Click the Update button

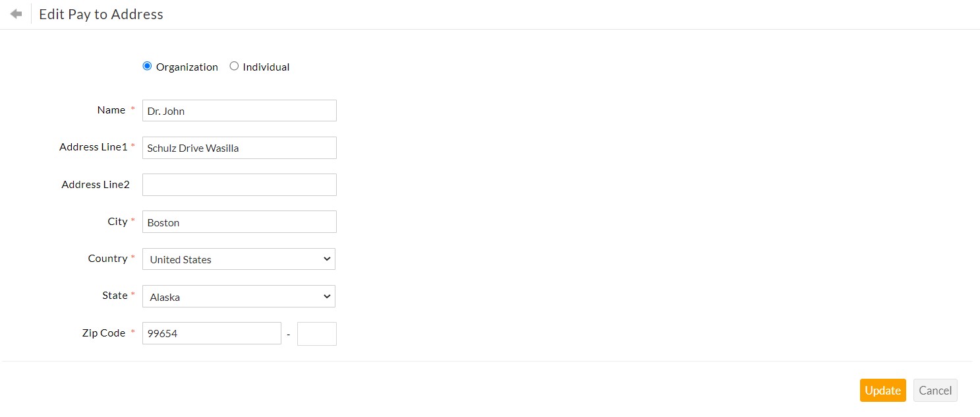882,390
